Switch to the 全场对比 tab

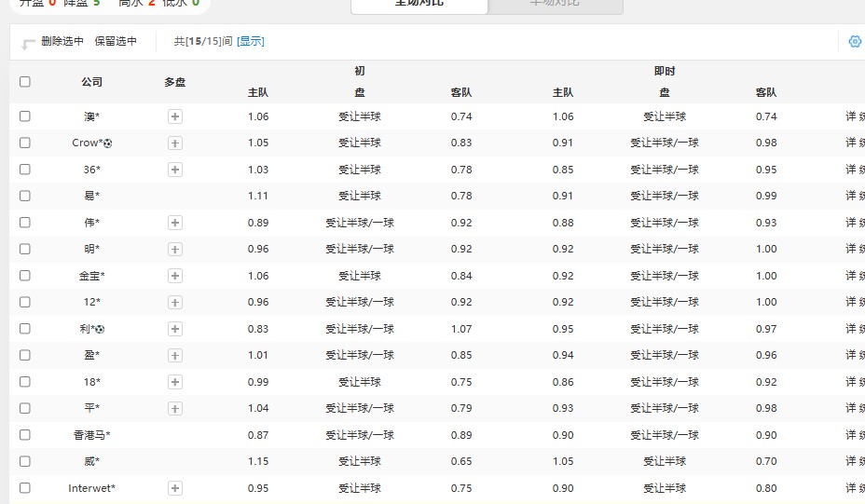419,4
